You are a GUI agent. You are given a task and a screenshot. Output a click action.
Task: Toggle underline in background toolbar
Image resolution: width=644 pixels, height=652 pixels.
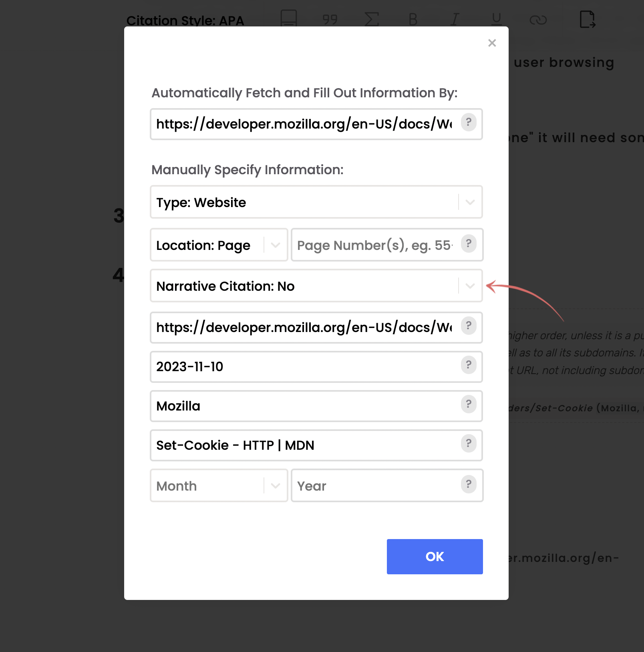pos(497,19)
